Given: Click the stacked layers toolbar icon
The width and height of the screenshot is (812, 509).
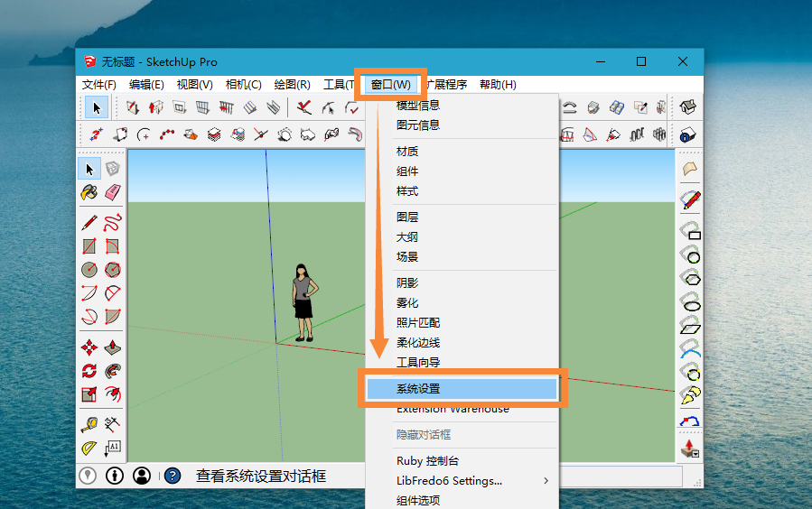Looking at the screenshot, I should tap(214, 135).
